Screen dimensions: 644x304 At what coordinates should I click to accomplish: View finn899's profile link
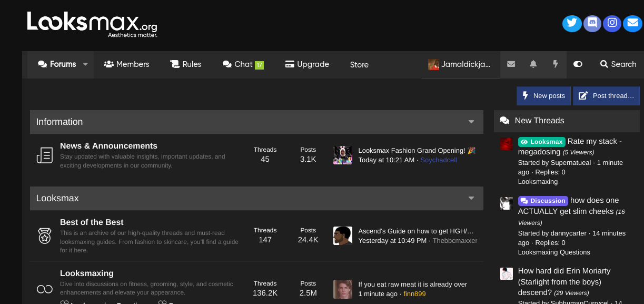click(414, 294)
